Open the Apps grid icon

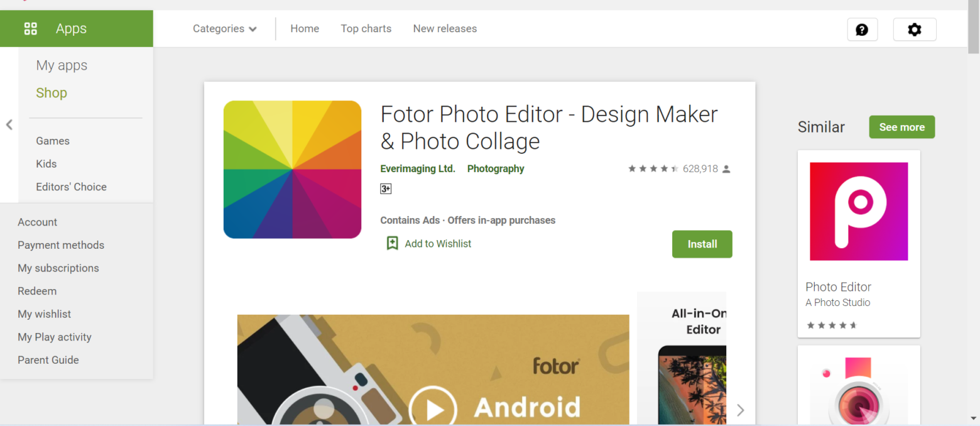30,28
